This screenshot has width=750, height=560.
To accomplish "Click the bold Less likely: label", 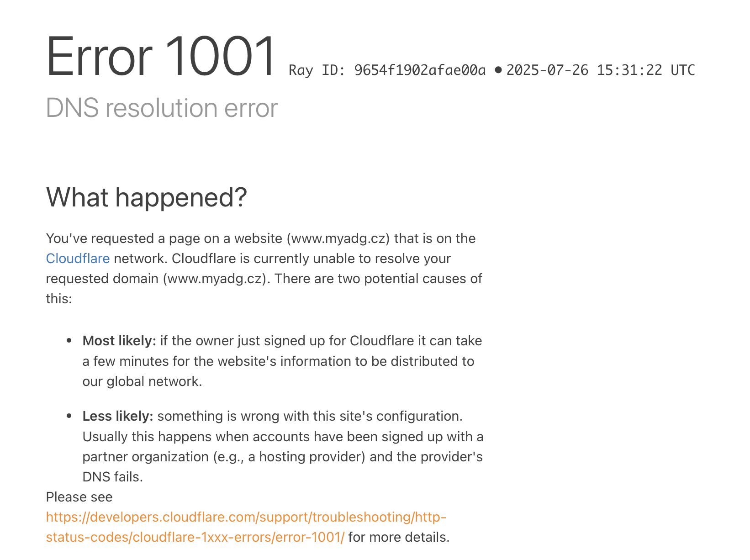I will pos(118,416).
